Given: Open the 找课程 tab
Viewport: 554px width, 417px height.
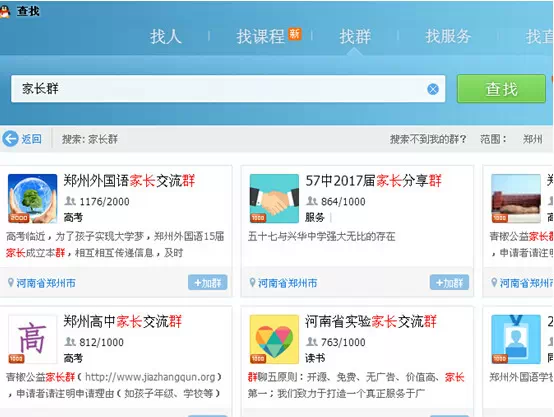Looking at the screenshot, I should [260, 36].
